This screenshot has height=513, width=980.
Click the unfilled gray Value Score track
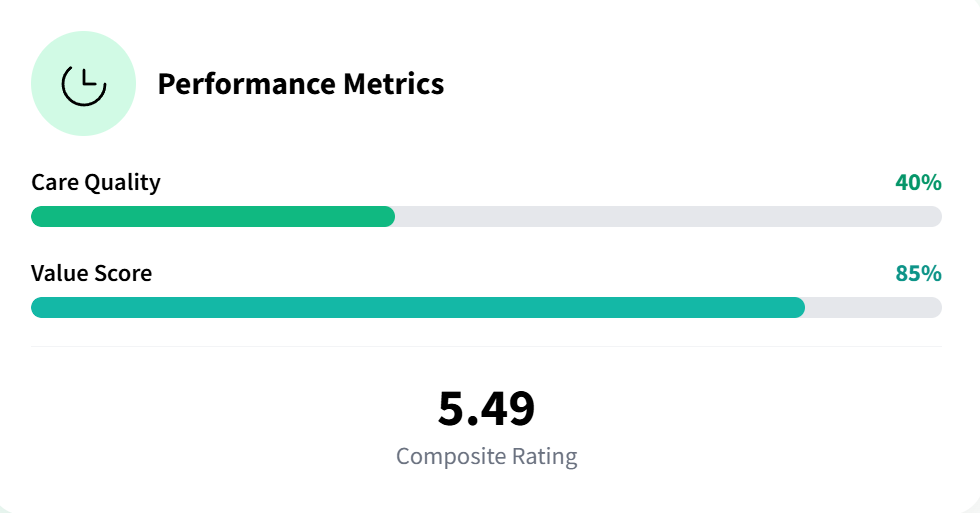pos(873,307)
